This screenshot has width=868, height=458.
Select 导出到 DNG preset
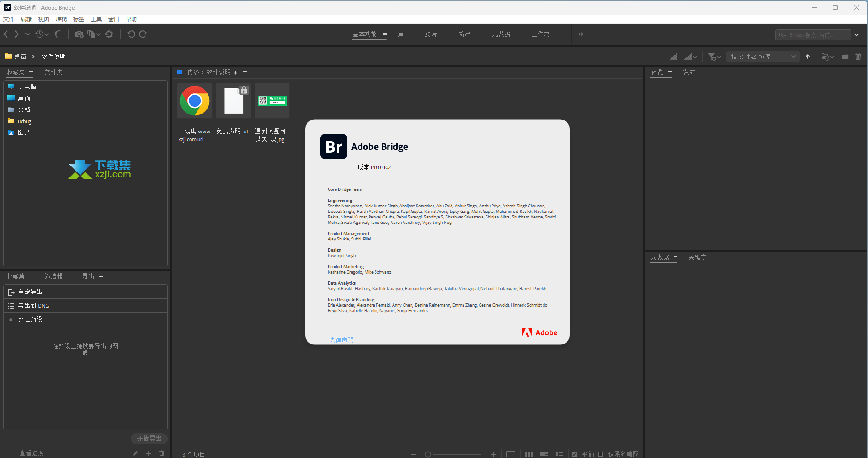point(85,306)
